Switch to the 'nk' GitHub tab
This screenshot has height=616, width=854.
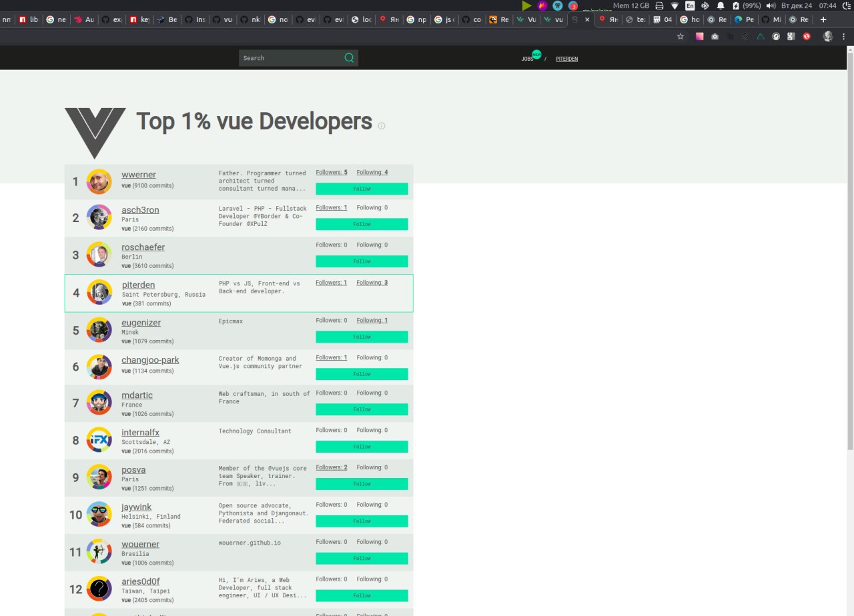pos(251,19)
